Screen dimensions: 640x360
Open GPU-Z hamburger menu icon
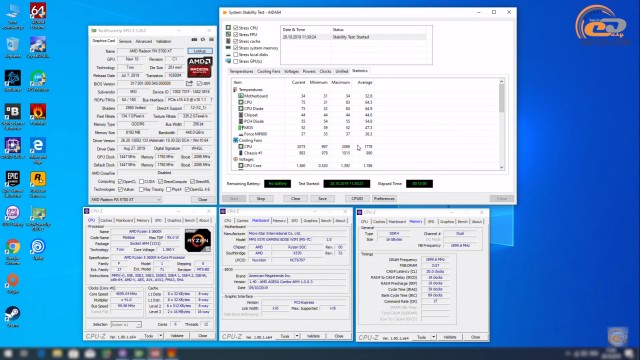(211, 40)
